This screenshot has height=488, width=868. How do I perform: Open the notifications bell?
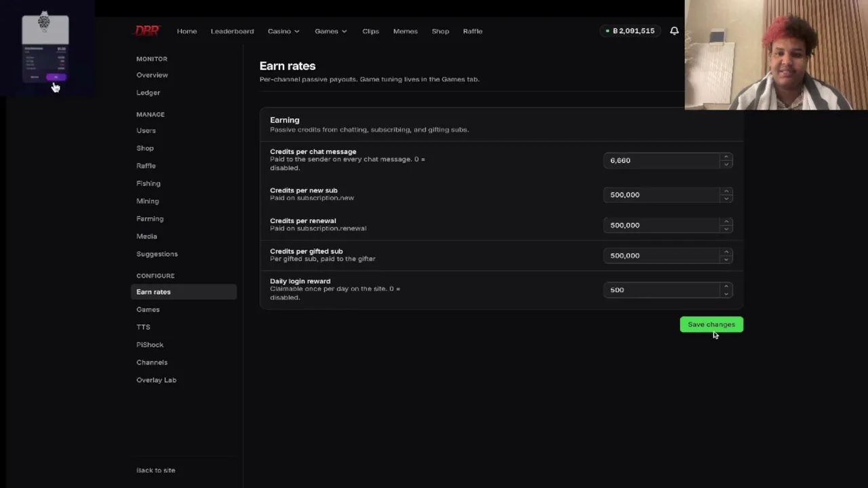674,30
